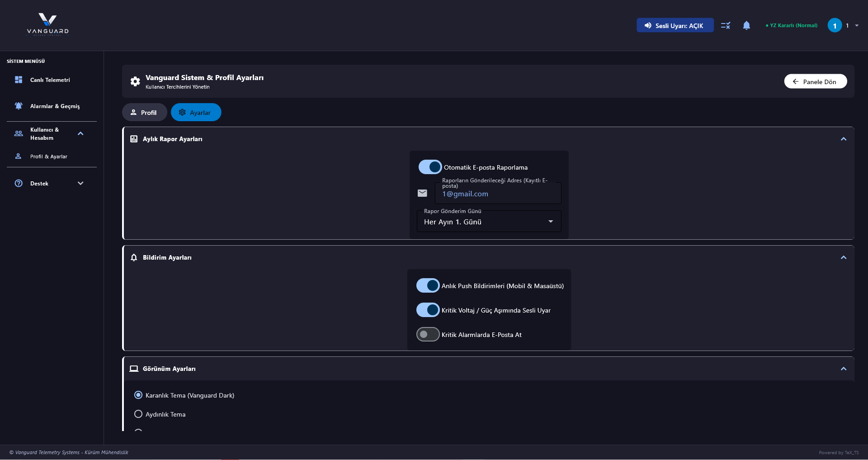
Task: Click the Bildirim Ayarları bell icon
Action: click(x=134, y=257)
